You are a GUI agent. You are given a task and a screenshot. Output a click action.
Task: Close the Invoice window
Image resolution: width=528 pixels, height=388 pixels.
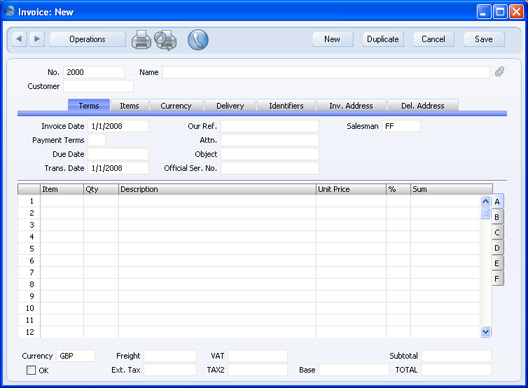point(516,12)
